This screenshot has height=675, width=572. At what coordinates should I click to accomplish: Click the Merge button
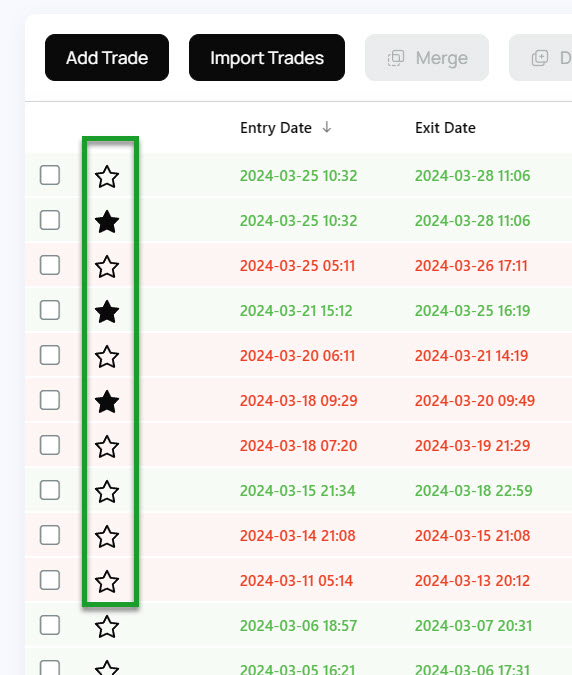tap(427, 58)
